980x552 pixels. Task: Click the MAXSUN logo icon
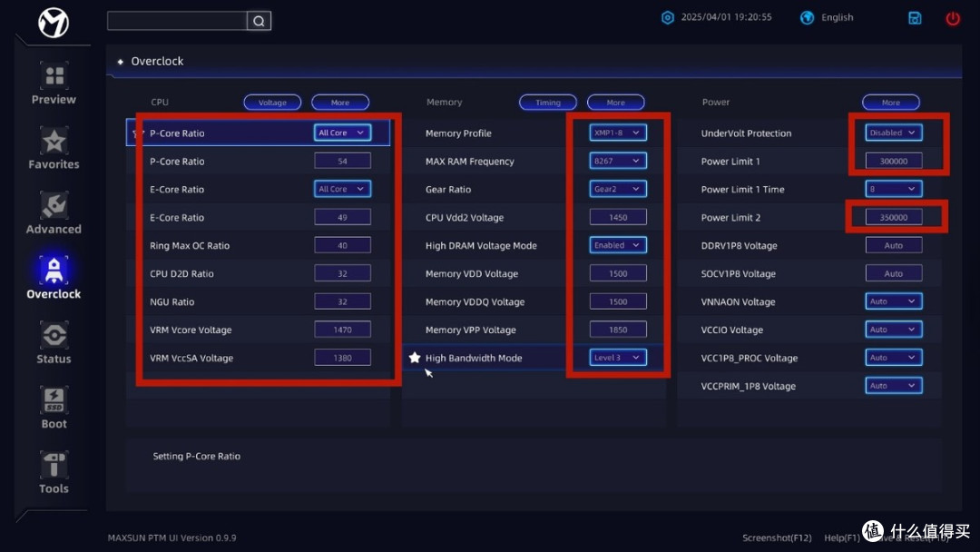pos(54,23)
